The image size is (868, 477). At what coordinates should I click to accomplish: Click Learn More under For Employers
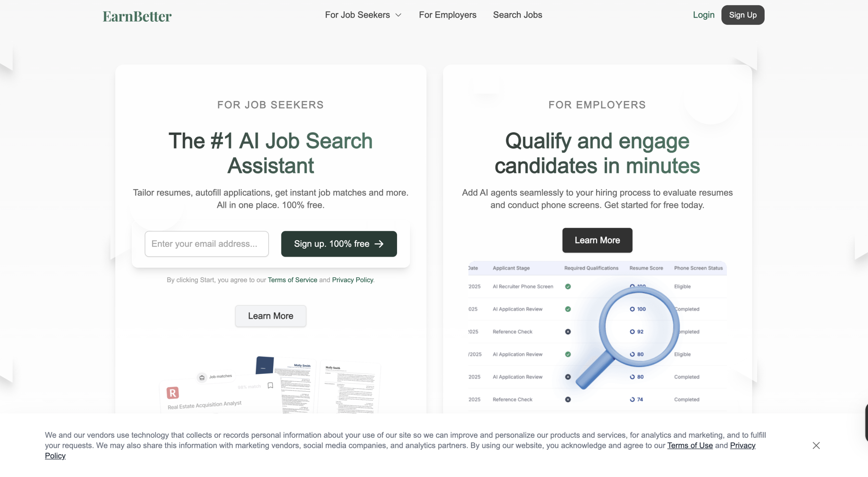tap(597, 240)
